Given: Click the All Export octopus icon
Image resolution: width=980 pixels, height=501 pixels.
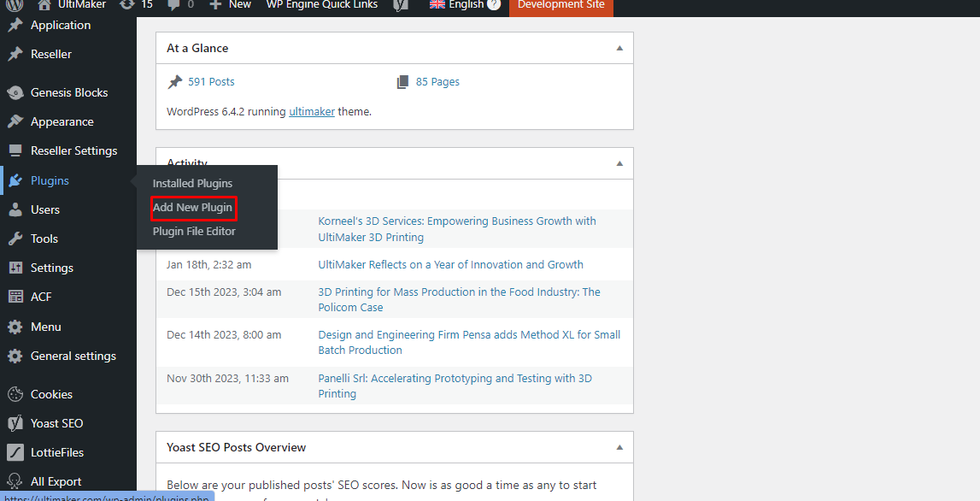Looking at the screenshot, I should pos(15,481).
